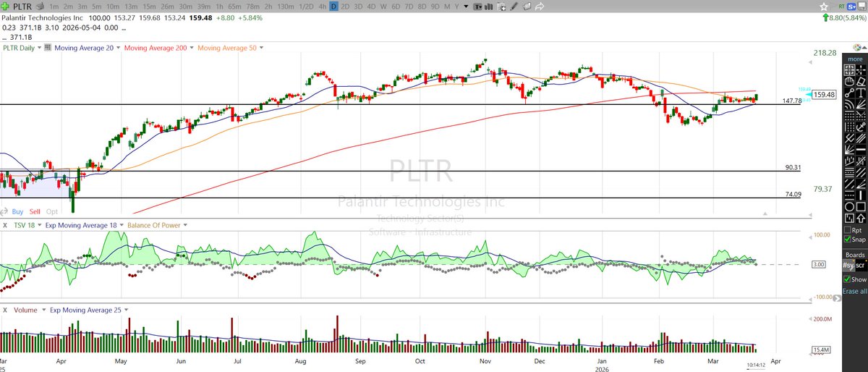Switch to the M monthly timeframe
The image size is (868, 372).
(446, 7)
